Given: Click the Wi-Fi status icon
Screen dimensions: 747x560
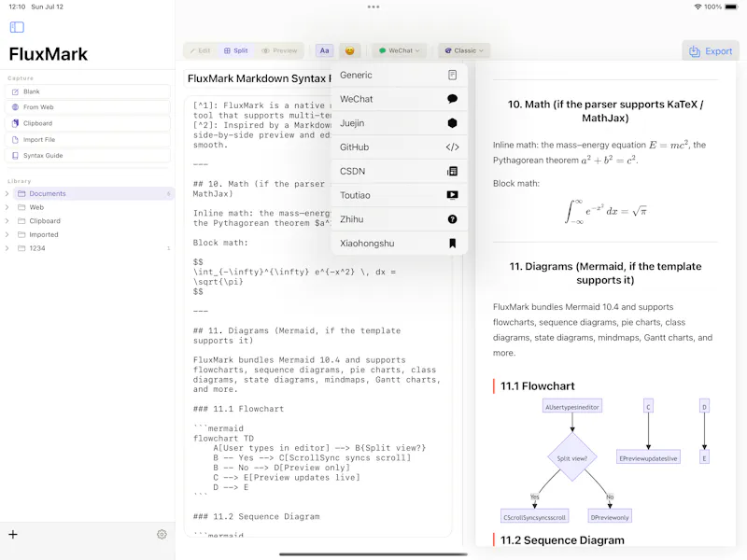Looking at the screenshot, I should coord(698,7).
